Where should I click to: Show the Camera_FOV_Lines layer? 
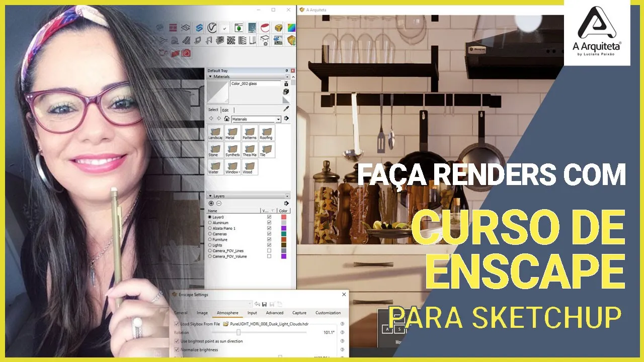coord(269,250)
